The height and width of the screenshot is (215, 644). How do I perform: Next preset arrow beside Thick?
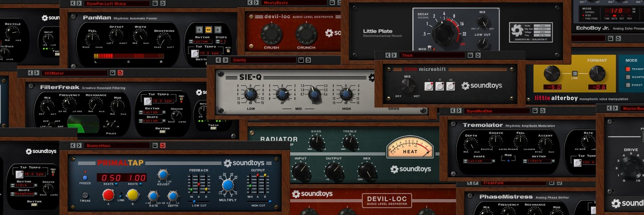(x=394, y=55)
